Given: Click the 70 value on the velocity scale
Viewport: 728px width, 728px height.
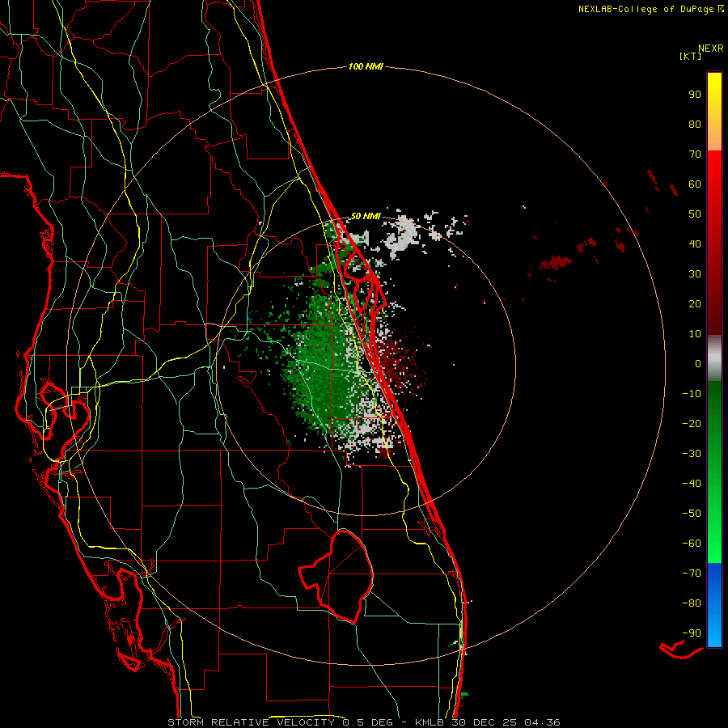Looking at the screenshot, I should (695, 154).
